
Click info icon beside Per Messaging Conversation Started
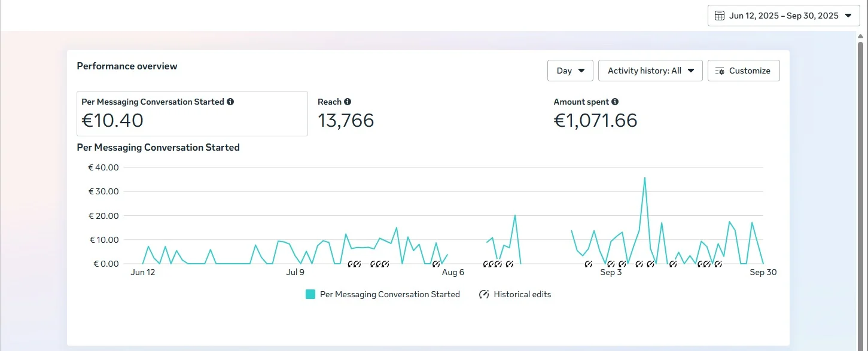(x=231, y=102)
